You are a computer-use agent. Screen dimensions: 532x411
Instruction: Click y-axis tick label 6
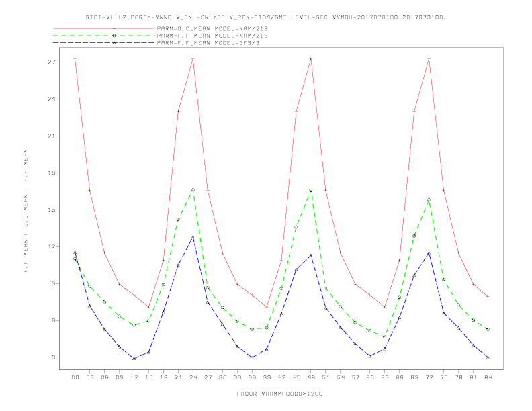(x=54, y=320)
